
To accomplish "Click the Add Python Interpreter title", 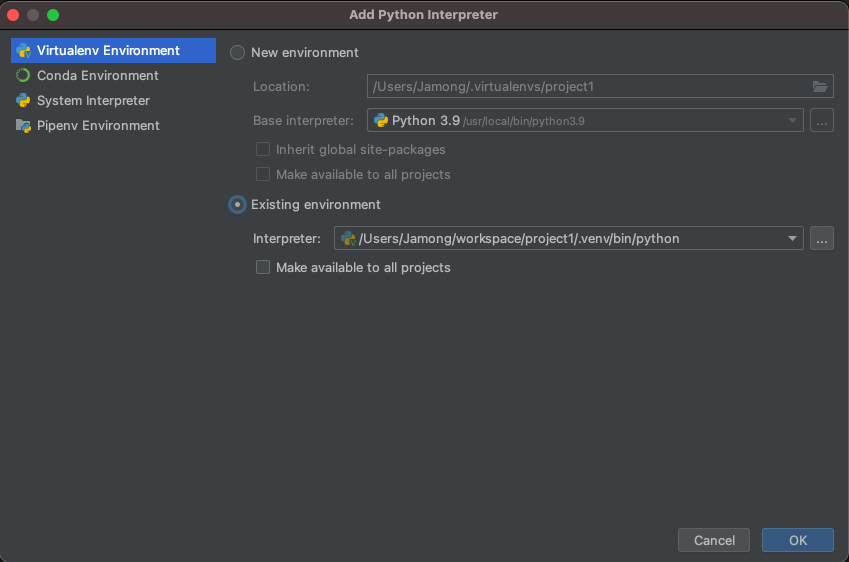I will [423, 15].
